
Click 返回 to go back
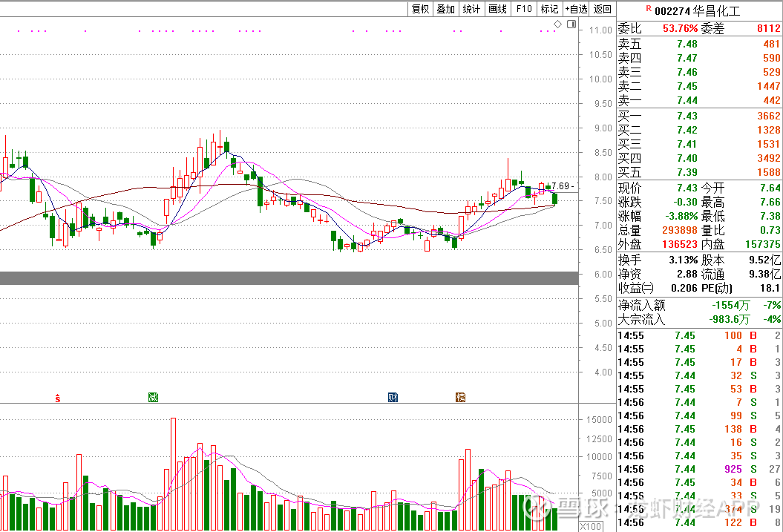603,9
